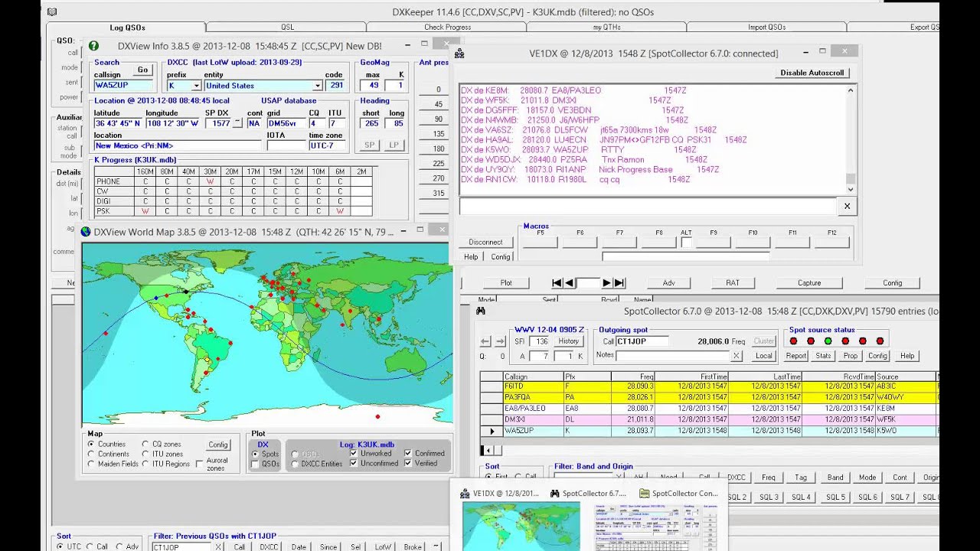Open the DXCC prefix dropdown
Image resolution: width=980 pixels, height=551 pixels.
[196, 86]
